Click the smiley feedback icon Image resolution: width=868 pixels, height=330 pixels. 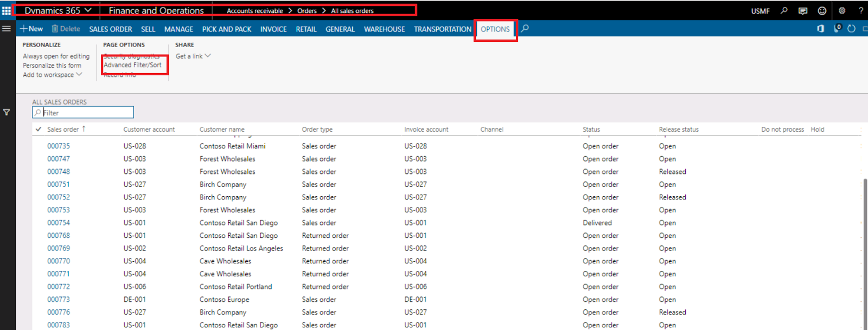(x=822, y=10)
